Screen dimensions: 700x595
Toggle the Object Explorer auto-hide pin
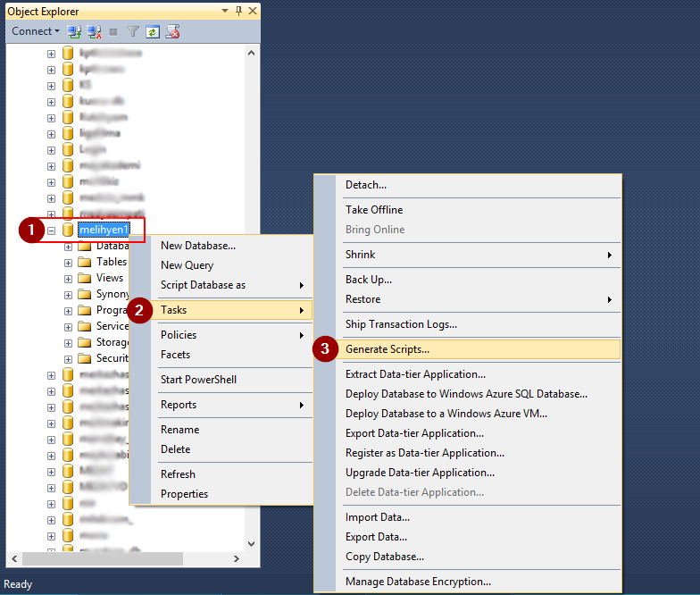point(238,12)
